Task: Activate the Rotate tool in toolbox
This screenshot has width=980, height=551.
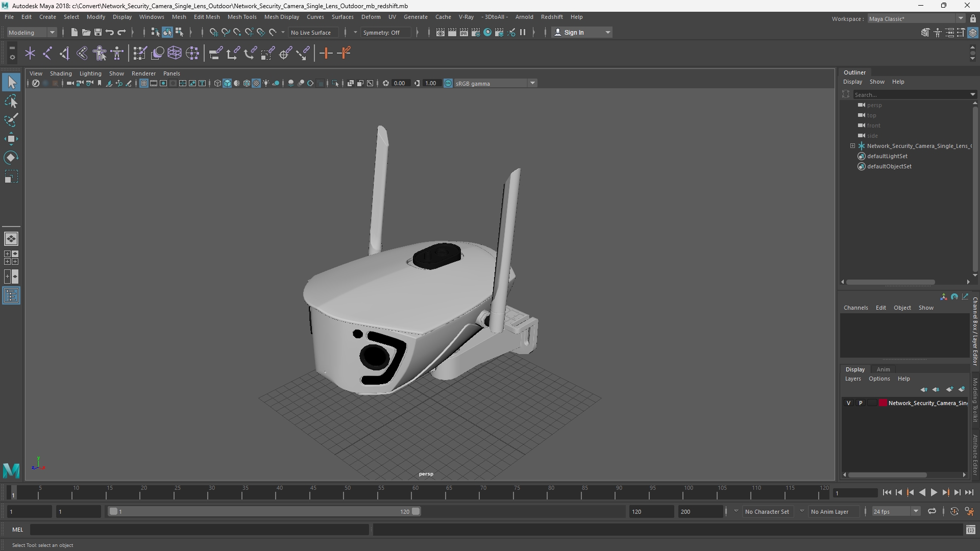Action: click(x=11, y=158)
